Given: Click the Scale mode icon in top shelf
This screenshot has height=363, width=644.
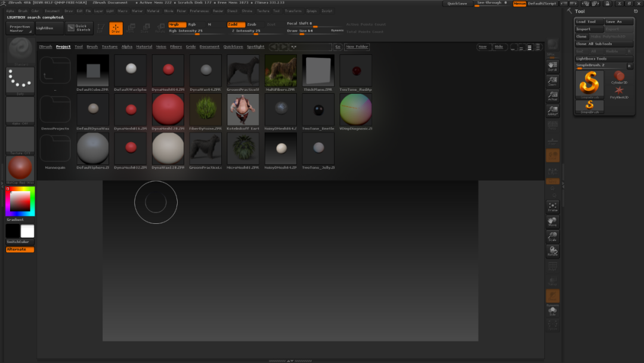Looking at the screenshot, I should click(x=145, y=28).
